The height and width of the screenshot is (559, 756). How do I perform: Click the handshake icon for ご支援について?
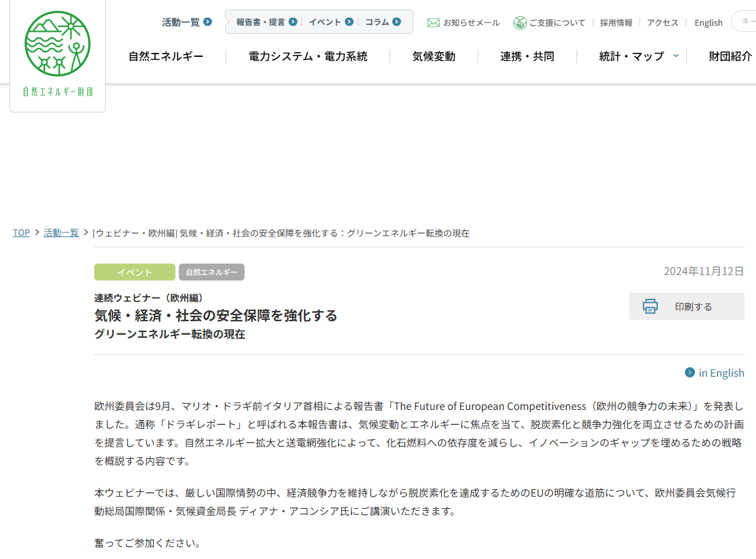pos(520,22)
